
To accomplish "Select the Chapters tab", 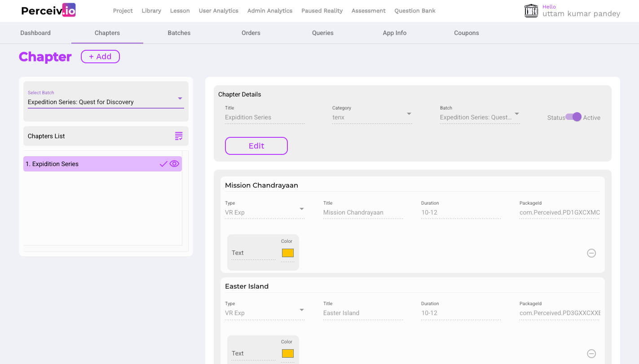I will 107,33.
